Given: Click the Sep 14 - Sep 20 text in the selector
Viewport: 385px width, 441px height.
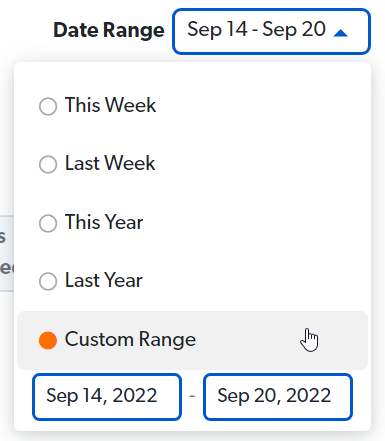Looking at the screenshot, I should pyautogui.click(x=256, y=30).
